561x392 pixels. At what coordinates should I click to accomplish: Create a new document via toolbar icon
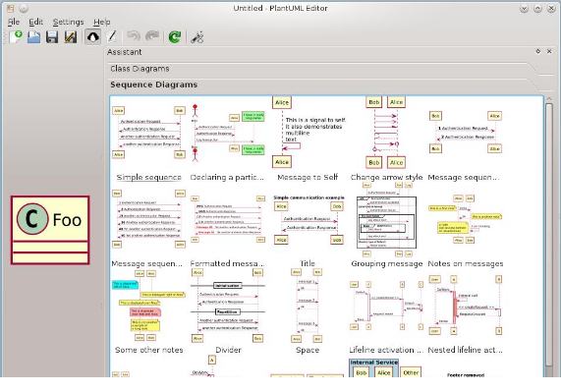[16, 36]
